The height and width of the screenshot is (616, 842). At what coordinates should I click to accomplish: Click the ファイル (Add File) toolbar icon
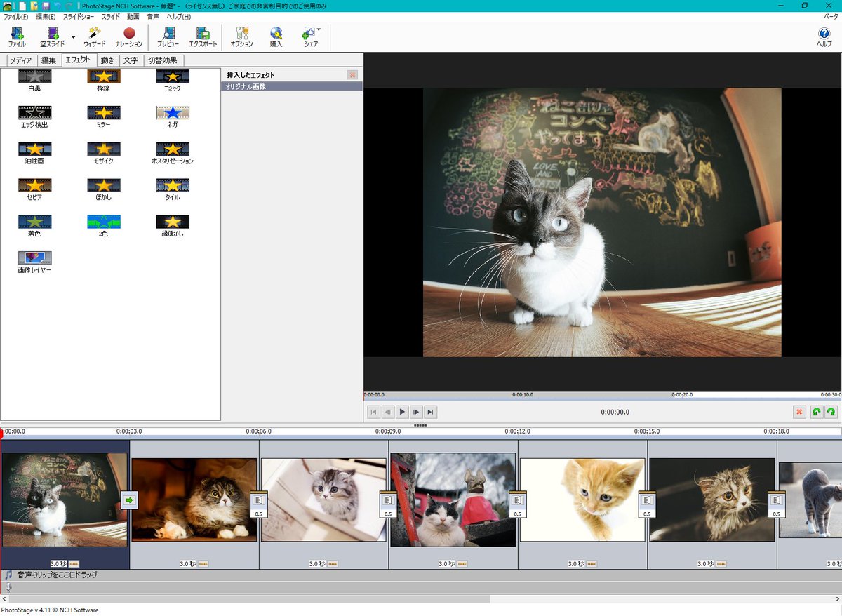coord(17,36)
